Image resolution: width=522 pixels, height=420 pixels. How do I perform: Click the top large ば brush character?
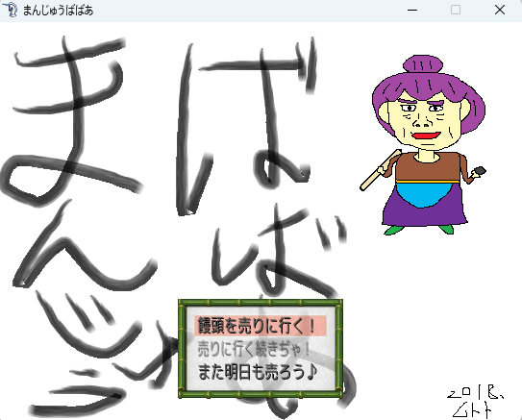246,127
